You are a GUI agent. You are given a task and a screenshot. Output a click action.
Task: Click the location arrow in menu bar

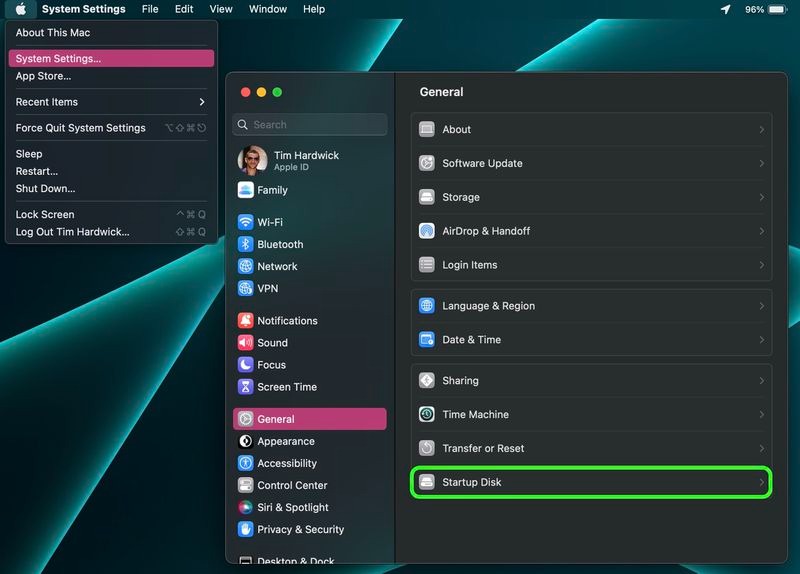725,9
